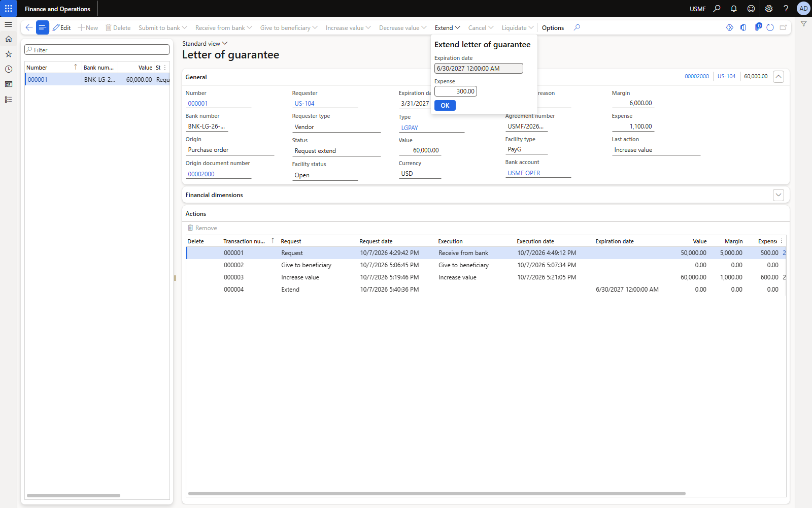This screenshot has height=508, width=812.
Task: Select transaction row 000004 Extend
Action: pos(486,290)
